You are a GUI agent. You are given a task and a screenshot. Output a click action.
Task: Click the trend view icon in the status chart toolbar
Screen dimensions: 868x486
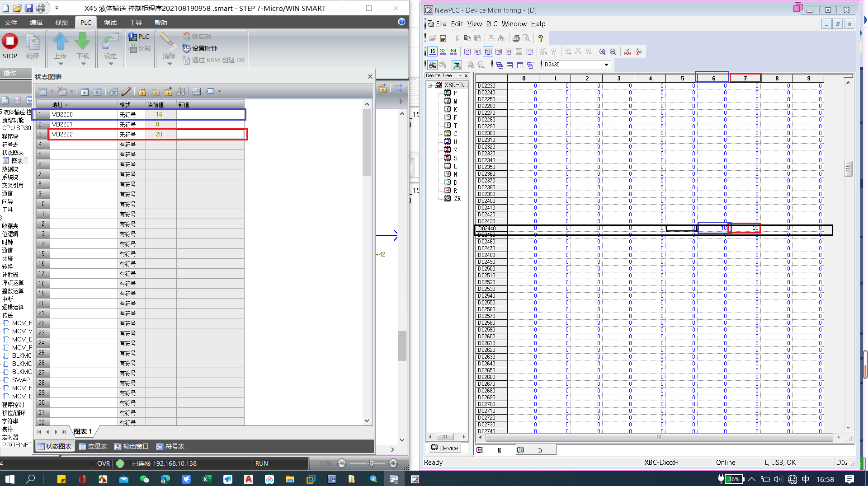[196, 92]
